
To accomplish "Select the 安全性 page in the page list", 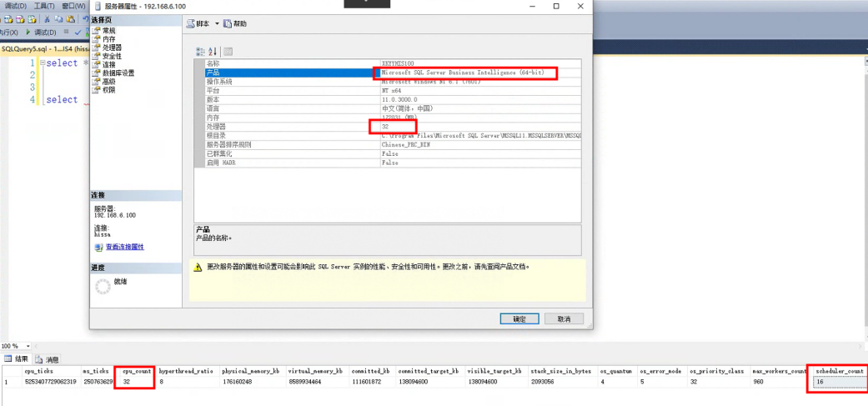I will pyautogui.click(x=112, y=56).
